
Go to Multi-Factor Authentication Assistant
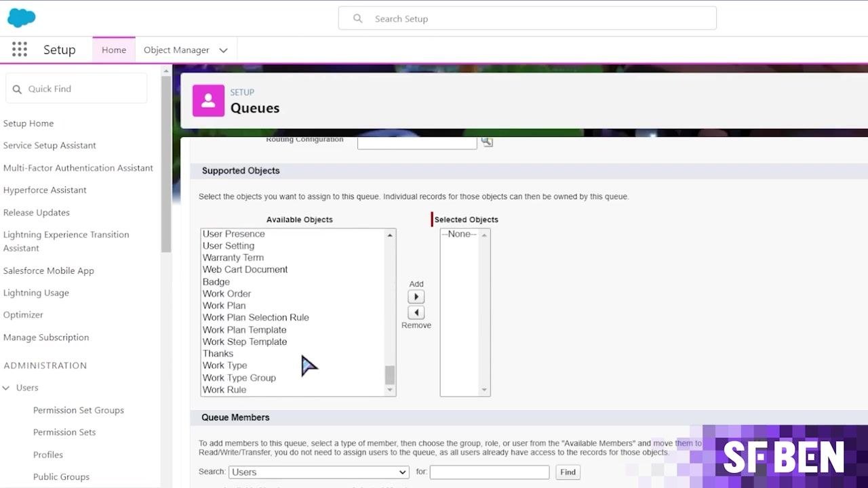pos(78,167)
